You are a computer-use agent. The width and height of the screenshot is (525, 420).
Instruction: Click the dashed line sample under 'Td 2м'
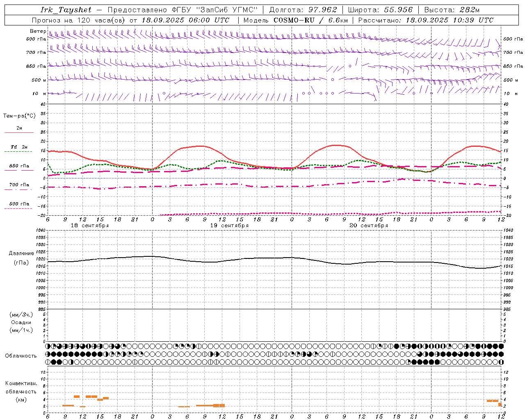tap(19, 152)
